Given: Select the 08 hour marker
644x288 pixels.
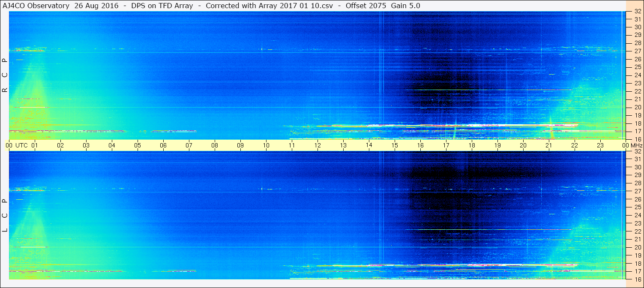Looking at the screenshot, I should [x=215, y=145].
